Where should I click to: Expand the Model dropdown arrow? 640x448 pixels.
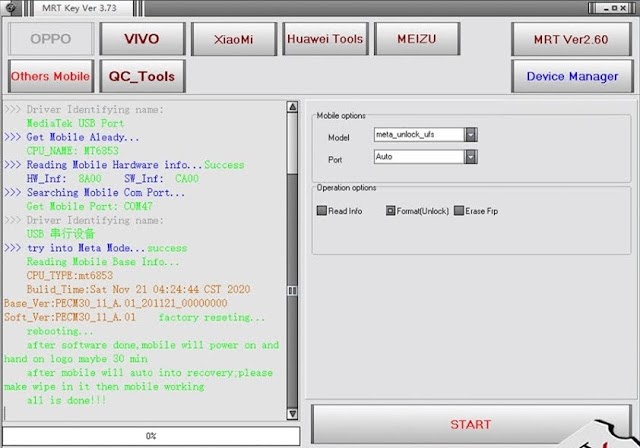471,135
